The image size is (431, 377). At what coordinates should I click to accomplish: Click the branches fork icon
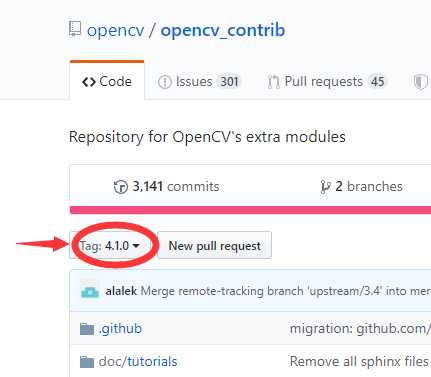tap(325, 187)
